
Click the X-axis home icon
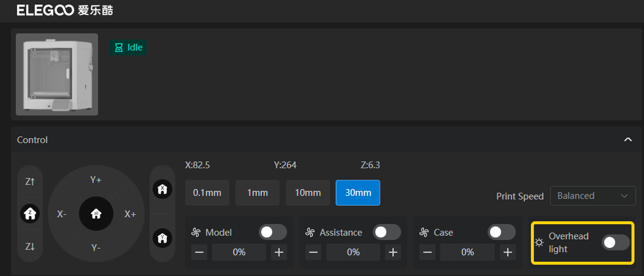tap(162, 190)
